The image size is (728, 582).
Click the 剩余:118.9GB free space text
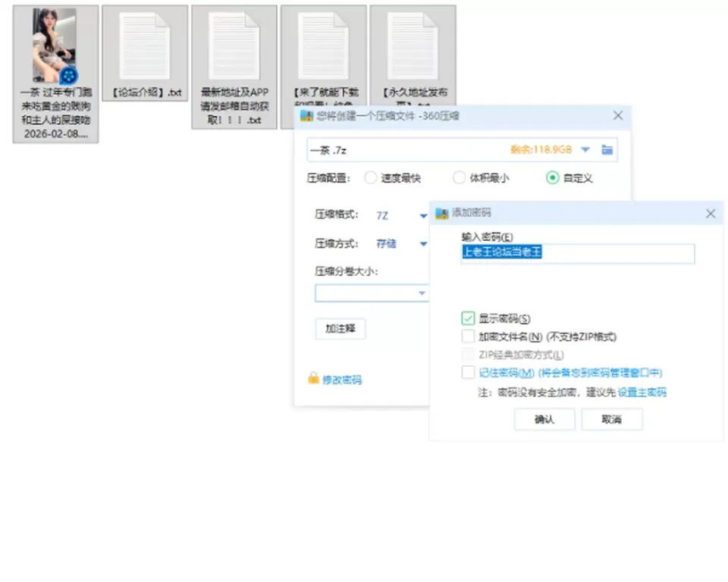[541, 149]
